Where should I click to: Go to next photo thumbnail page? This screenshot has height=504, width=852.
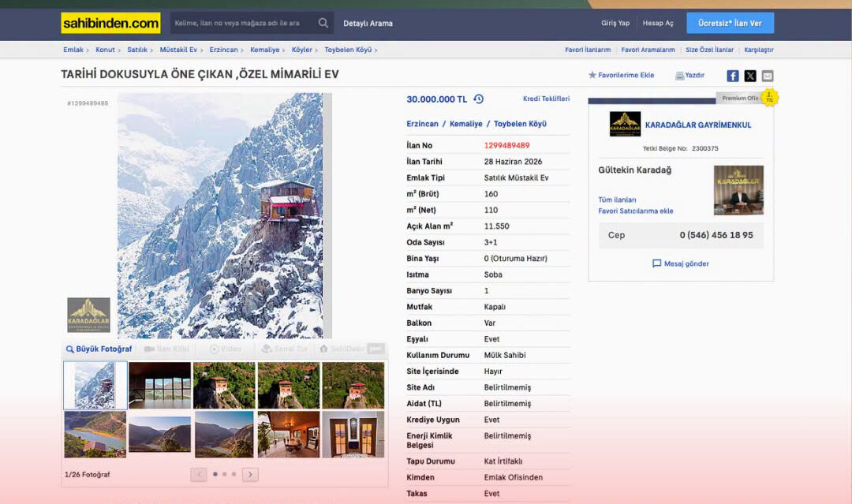[250, 474]
